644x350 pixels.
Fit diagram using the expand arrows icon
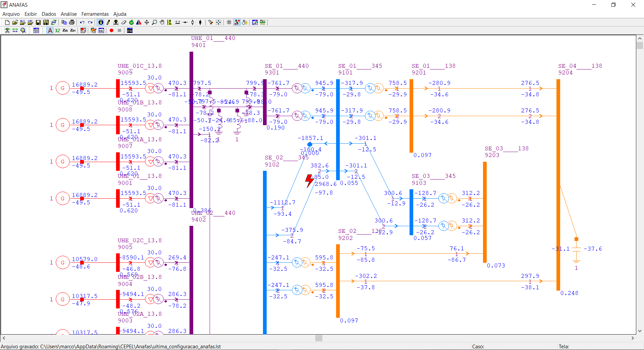pos(218,22)
